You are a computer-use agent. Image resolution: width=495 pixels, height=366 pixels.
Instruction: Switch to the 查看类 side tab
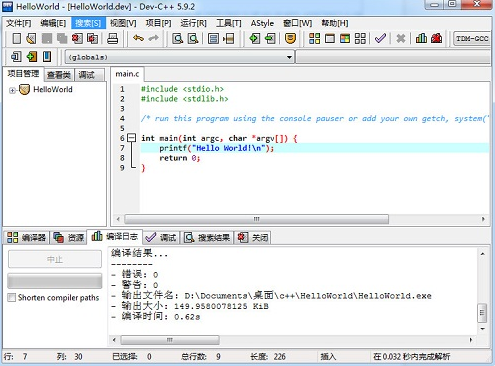pos(59,75)
